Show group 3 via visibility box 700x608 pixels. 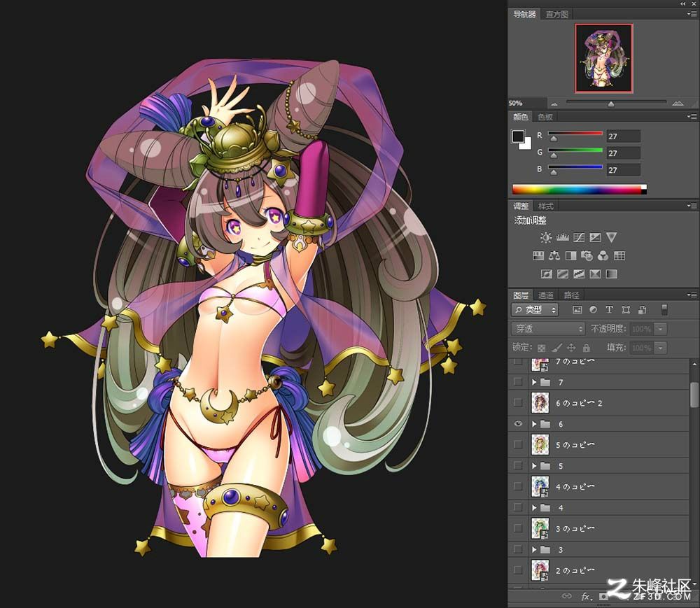tap(518, 549)
